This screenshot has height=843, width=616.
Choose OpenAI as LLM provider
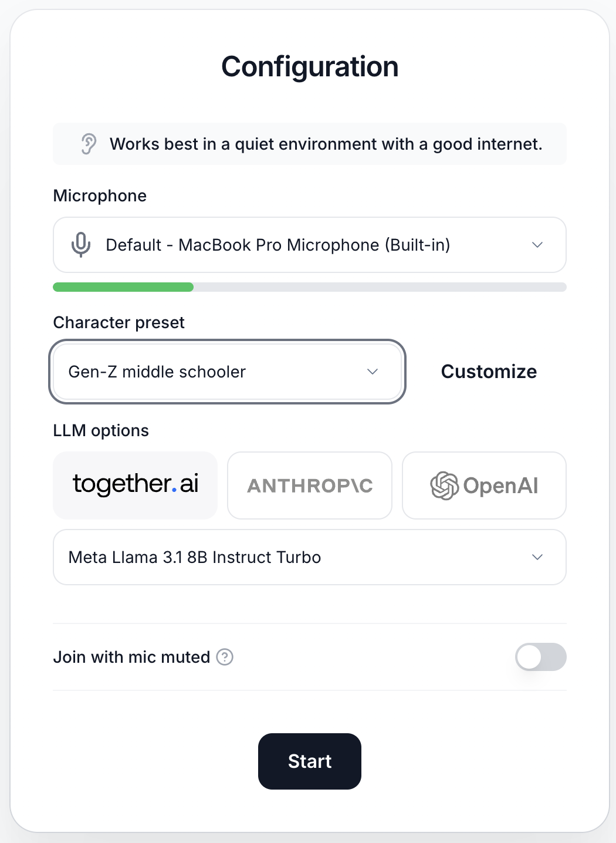tap(484, 485)
